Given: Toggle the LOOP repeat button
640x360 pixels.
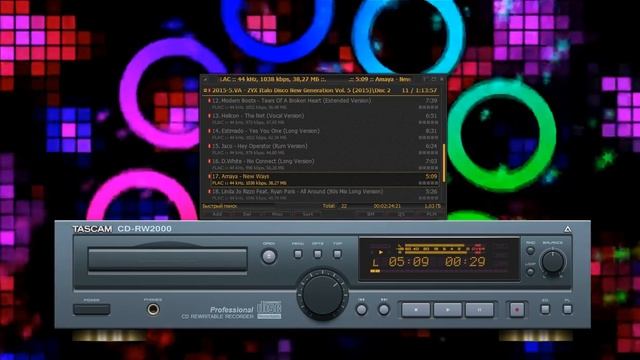Looking at the screenshot, I should (x=530, y=272).
